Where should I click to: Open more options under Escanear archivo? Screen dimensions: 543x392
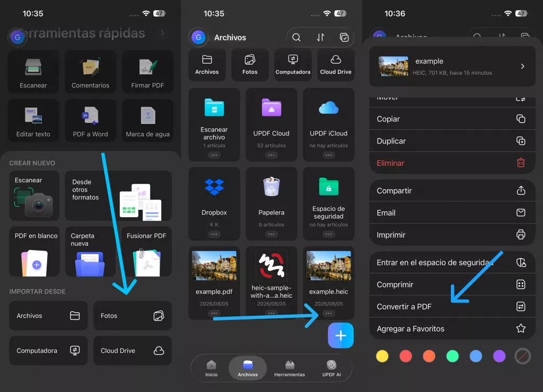214,155
